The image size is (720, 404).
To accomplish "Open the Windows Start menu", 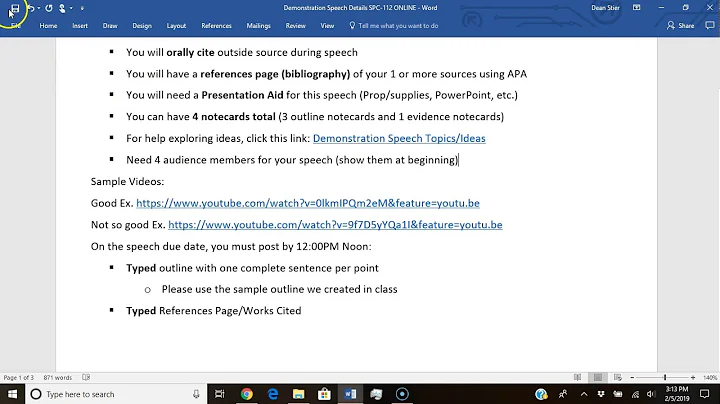I will click(x=12, y=394).
